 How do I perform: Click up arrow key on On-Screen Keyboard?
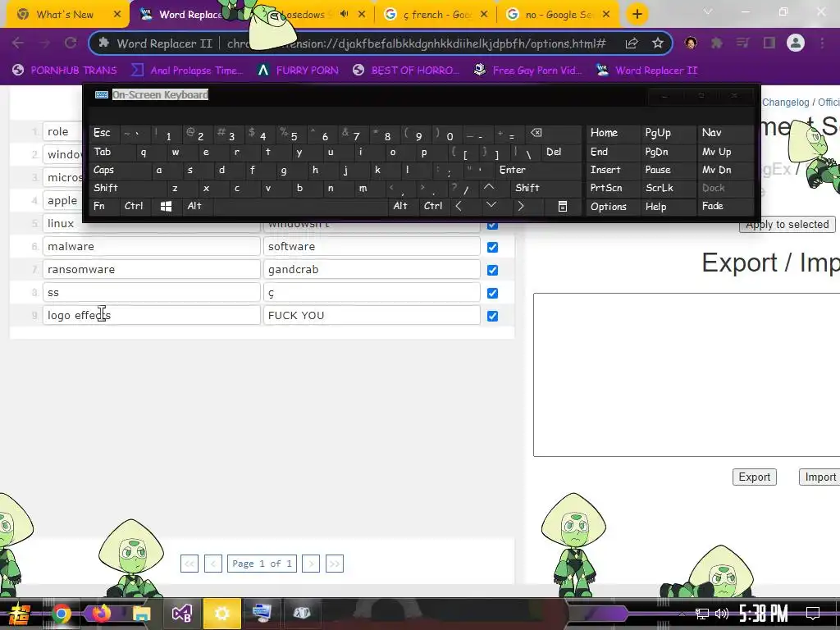pyautogui.click(x=489, y=188)
